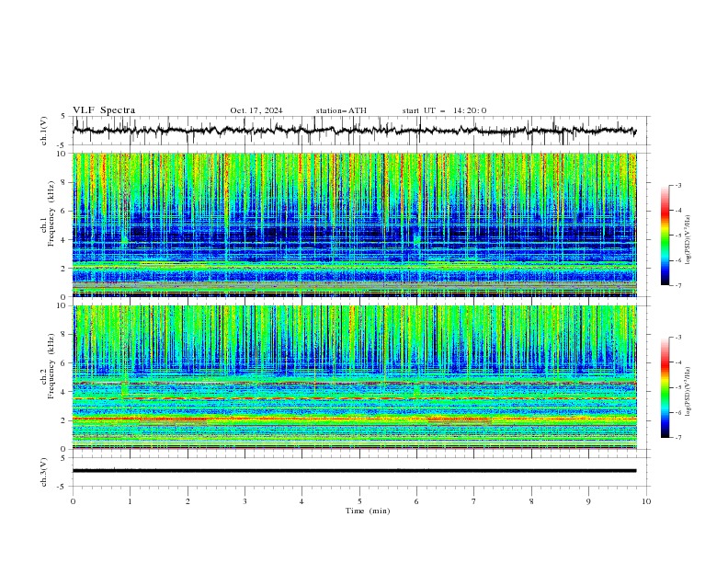Image resolution: width=728 pixels, height=563 pixels.
Task: Click the 'start UT = 14:20:0' label
Action: click(x=444, y=110)
